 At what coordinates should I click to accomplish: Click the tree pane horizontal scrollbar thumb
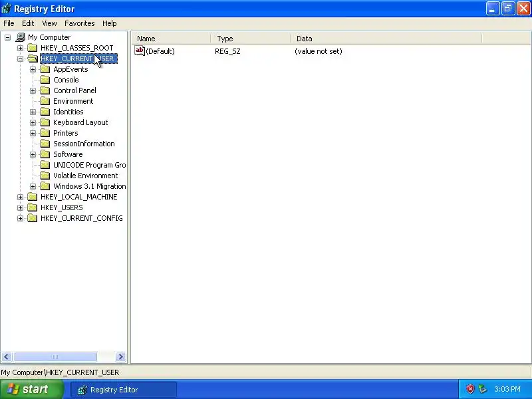55,356
